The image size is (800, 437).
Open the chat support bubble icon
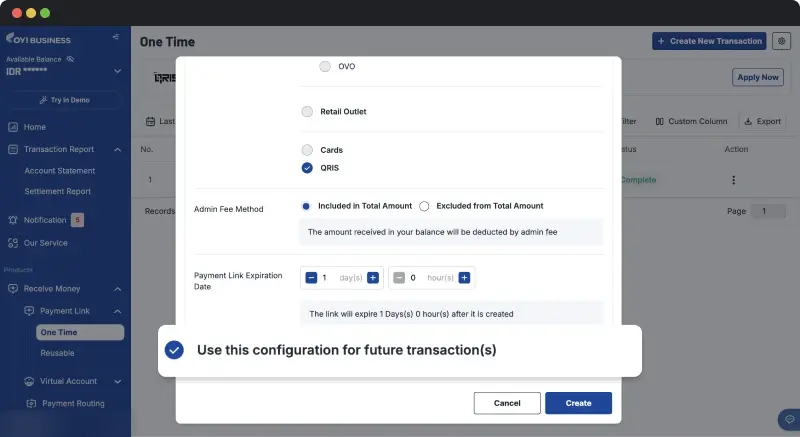[x=789, y=420]
